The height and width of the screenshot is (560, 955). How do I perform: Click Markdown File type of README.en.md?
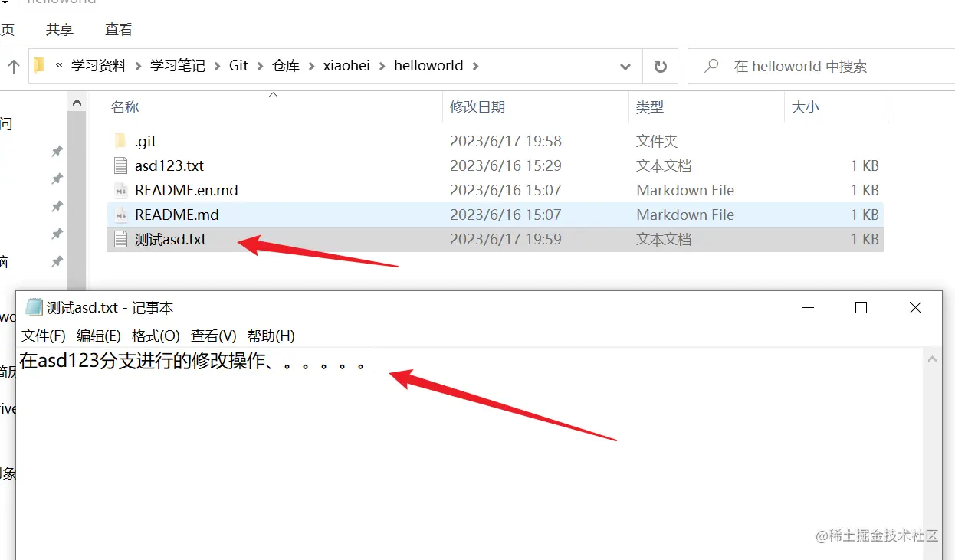685,190
